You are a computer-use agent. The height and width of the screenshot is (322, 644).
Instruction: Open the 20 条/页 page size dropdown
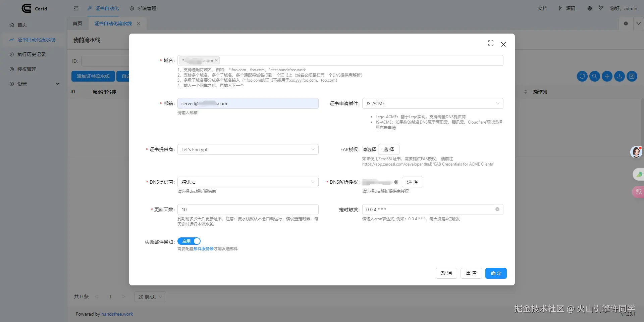pos(150,297)
